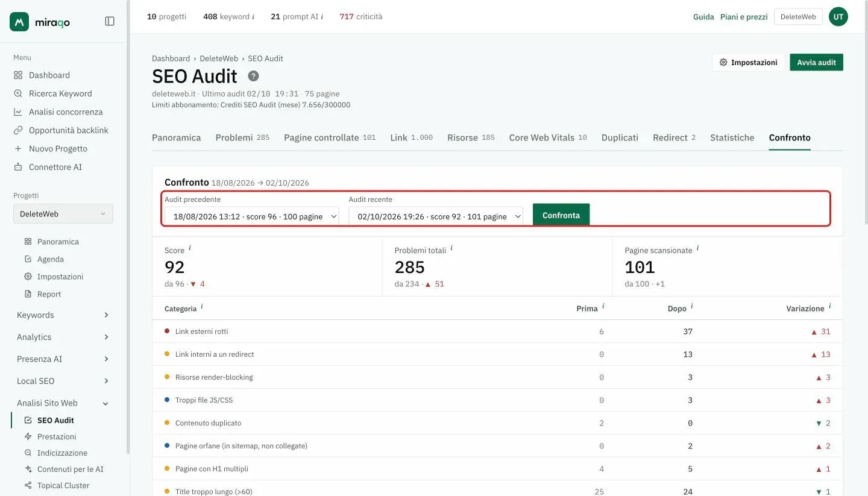Click the miraqo logo icon
Image resolution: width=868 pixels, height=496 pixels.
(x=19, y=22)
